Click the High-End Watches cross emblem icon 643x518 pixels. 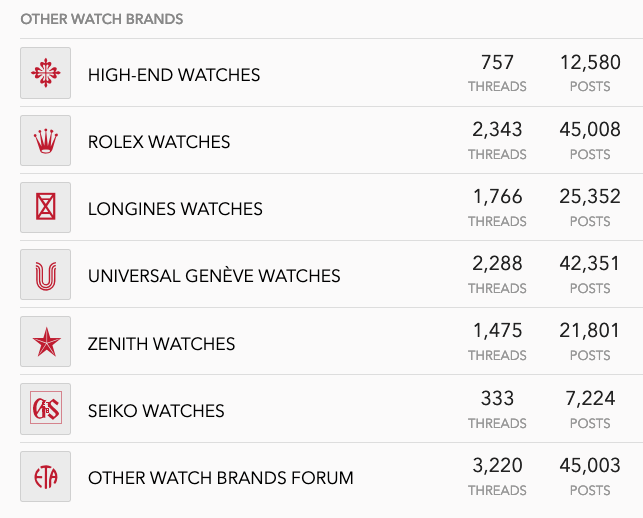click(x=45, y=73)
